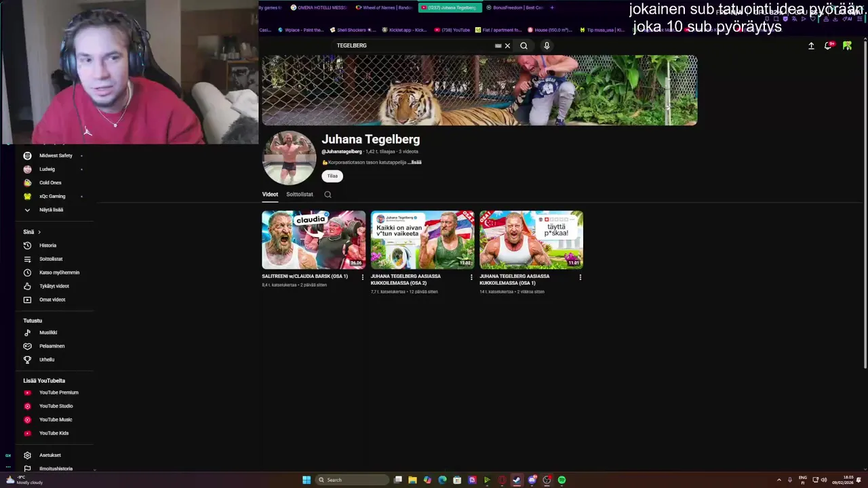Subscribe with the Tilaa button
Image resolution: width=868 pixels, height=488 pixels.
point(332,176)
